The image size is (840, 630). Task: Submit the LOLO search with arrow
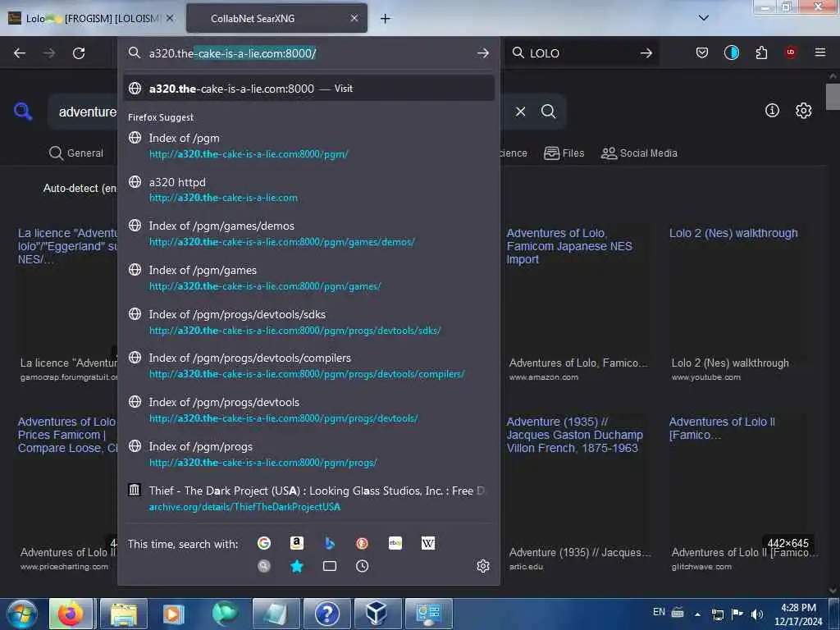pos(646,53)
